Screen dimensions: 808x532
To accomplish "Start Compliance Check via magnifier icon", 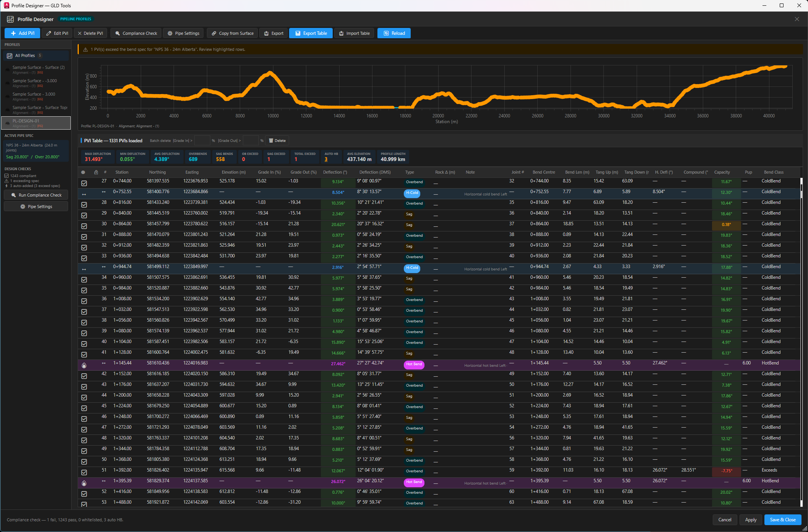I will pyautogui.click(x=118, y=33).
